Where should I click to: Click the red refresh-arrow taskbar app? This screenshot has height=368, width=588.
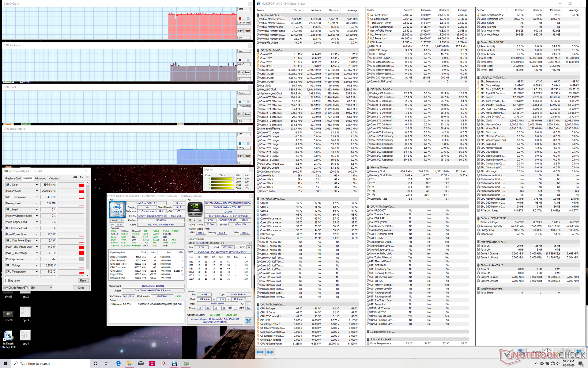point(163,363)
